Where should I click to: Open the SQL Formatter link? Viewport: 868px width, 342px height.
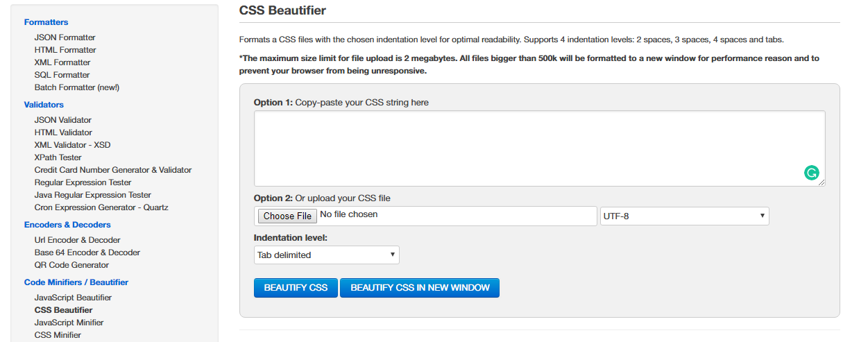(62, 75)
